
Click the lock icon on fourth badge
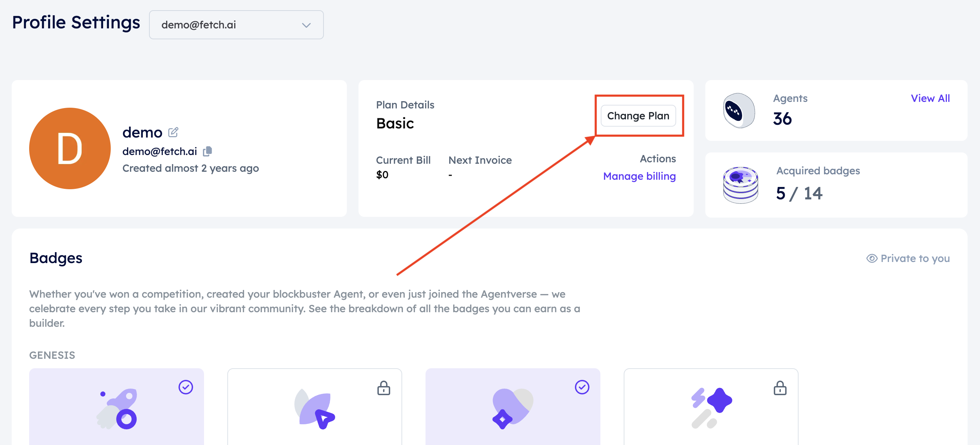780,388
